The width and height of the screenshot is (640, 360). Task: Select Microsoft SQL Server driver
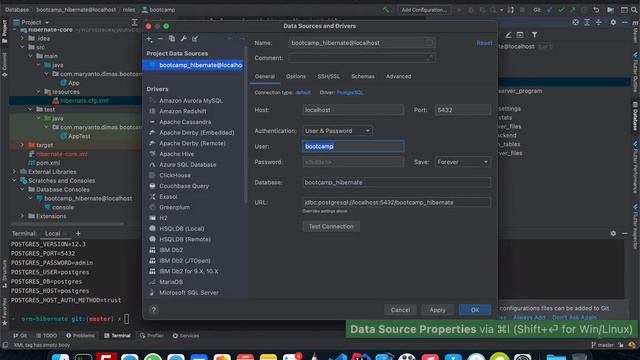click(x=189, y=293)
